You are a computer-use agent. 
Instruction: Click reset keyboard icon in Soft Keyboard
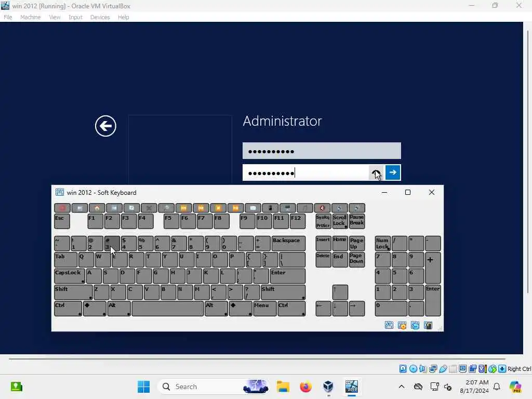(x=415, y=325)
